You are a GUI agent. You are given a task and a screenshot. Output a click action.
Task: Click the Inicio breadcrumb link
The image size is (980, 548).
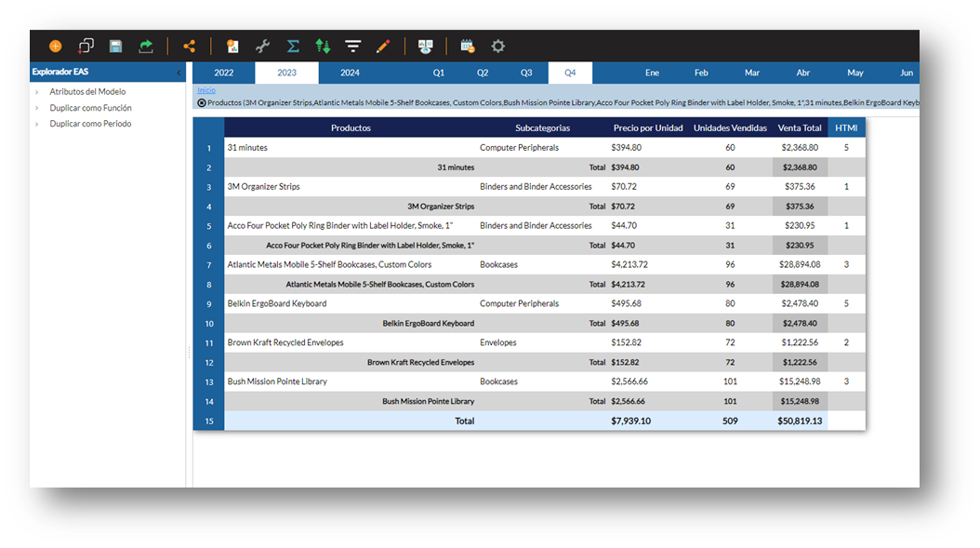click(206, 90)
